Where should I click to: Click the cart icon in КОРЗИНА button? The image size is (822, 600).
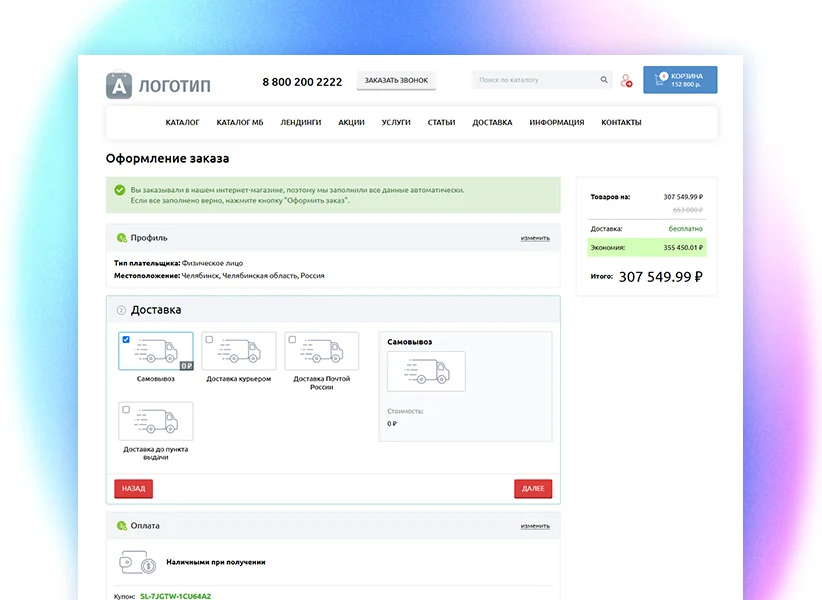click(660, 80)
